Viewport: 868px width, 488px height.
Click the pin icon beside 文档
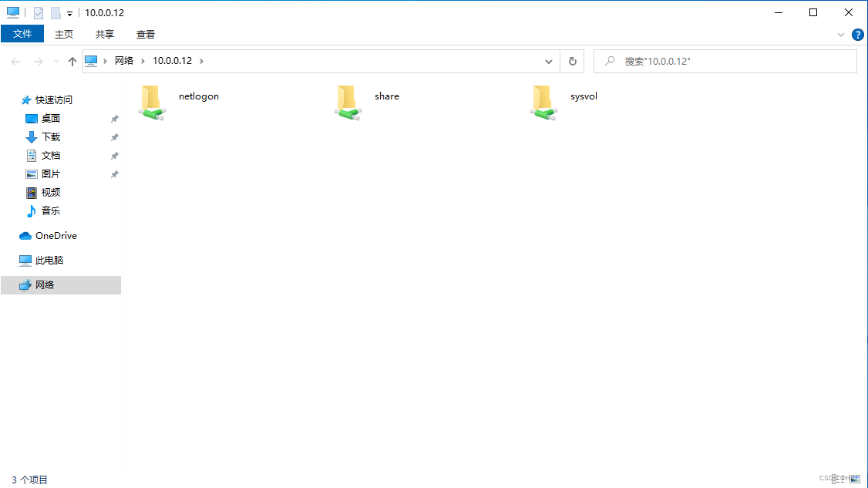[114, 156]
